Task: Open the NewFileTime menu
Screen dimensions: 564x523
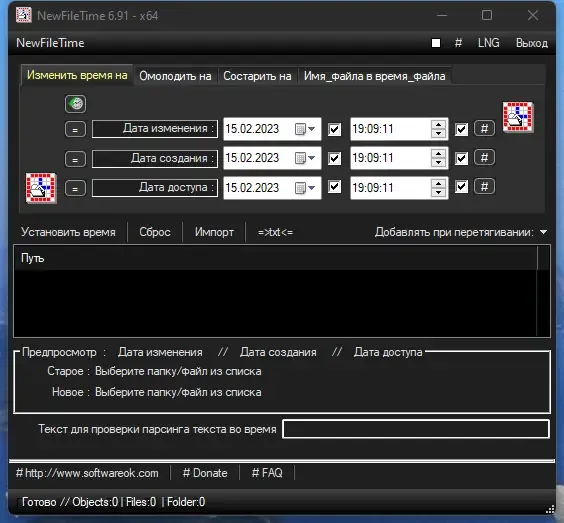Action: tap(50, 43)
